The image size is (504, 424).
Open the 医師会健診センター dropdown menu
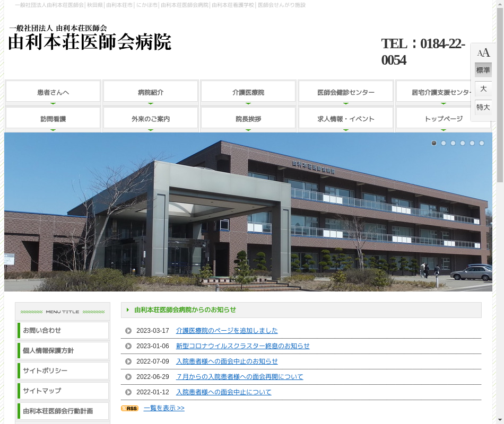click(x=346, y=92)
